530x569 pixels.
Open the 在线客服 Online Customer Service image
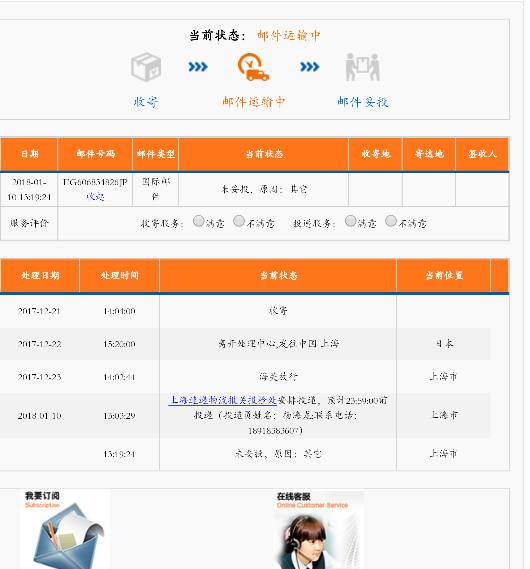[318, 530]
